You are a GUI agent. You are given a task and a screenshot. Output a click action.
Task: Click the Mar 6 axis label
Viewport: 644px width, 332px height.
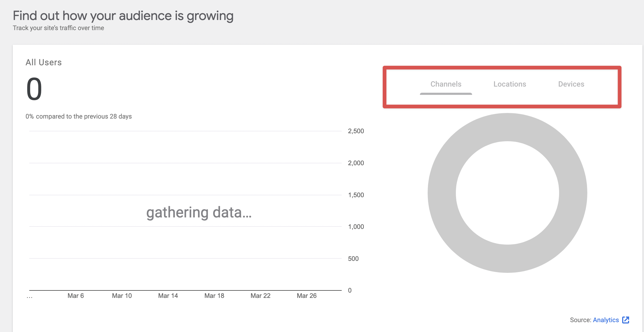pos(76,296)
